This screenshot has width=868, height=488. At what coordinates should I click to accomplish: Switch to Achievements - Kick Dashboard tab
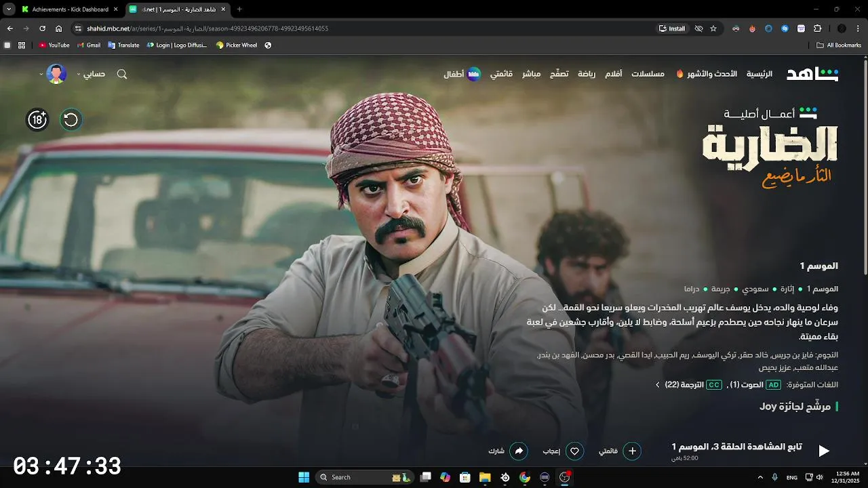pyautogui.click(x=70, y=9)
